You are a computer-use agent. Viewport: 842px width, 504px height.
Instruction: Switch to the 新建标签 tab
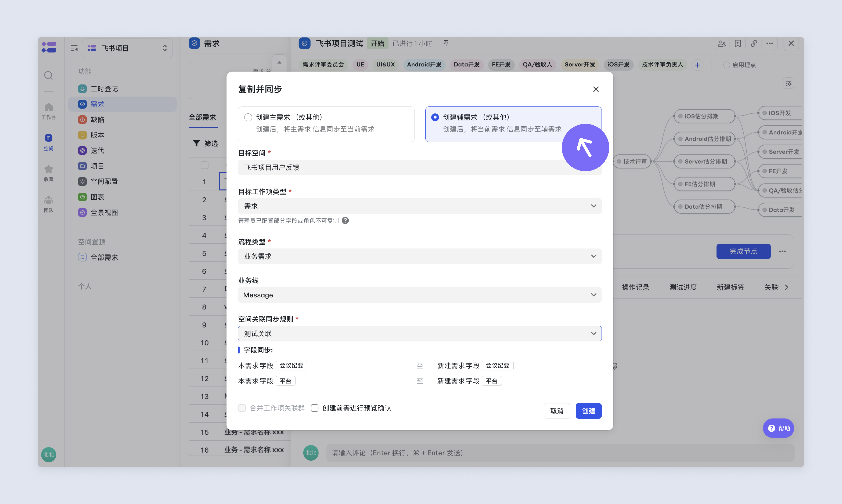(731, 287)
